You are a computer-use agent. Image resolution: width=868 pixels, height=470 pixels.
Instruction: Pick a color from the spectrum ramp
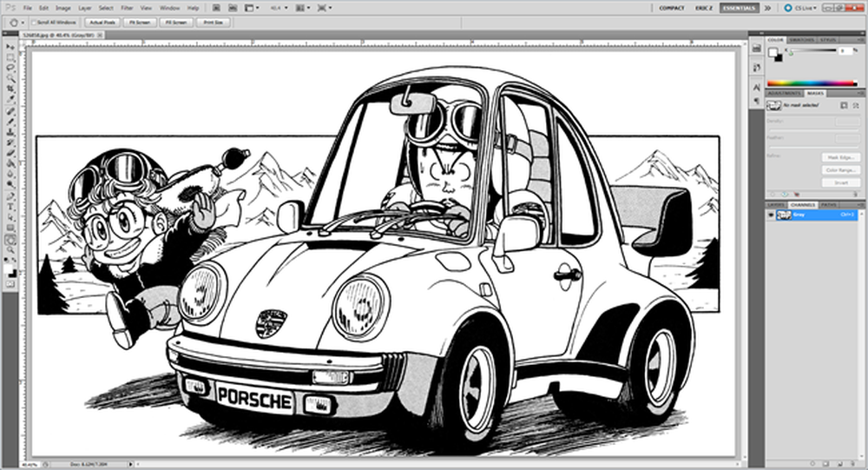click(x=812, y=83)
